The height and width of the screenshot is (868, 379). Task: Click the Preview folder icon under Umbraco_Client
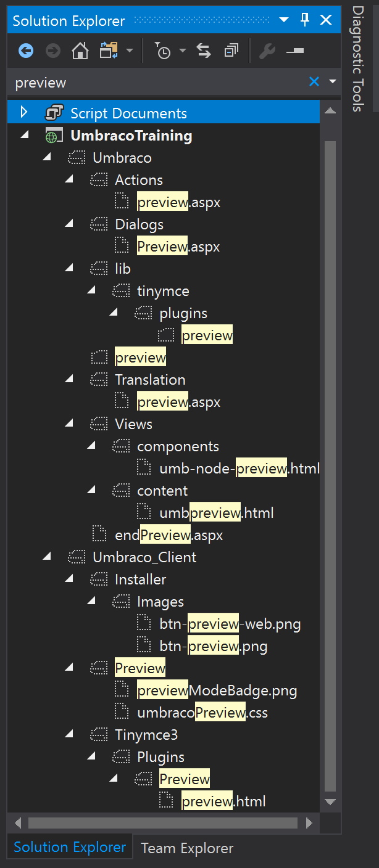click(x=99, y=668)
